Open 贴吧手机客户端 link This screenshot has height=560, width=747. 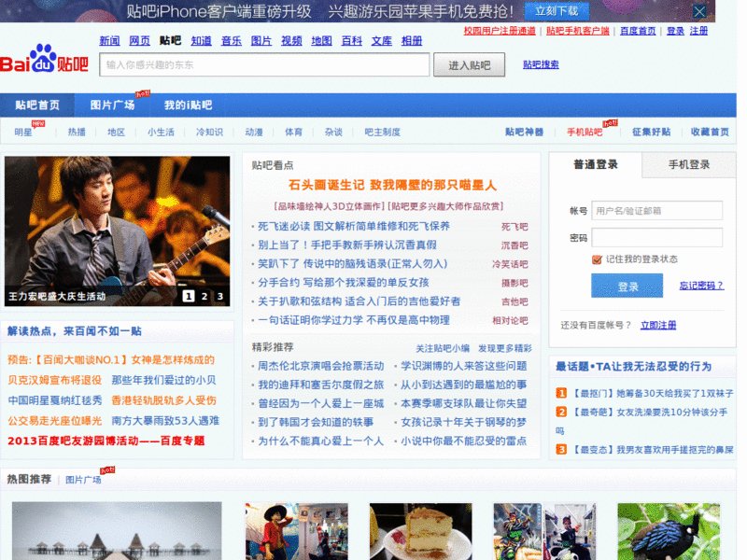tap(578, 31)
